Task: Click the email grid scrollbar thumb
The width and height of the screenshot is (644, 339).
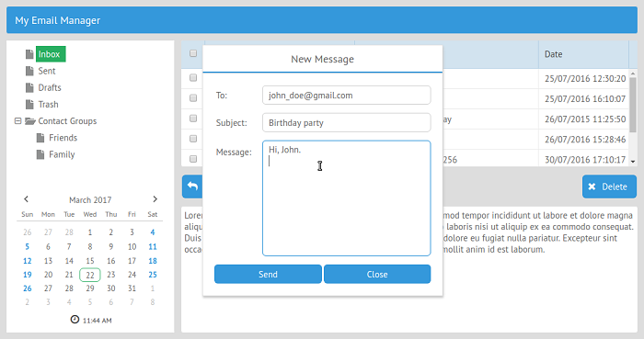Action: [x=633, y=105]
